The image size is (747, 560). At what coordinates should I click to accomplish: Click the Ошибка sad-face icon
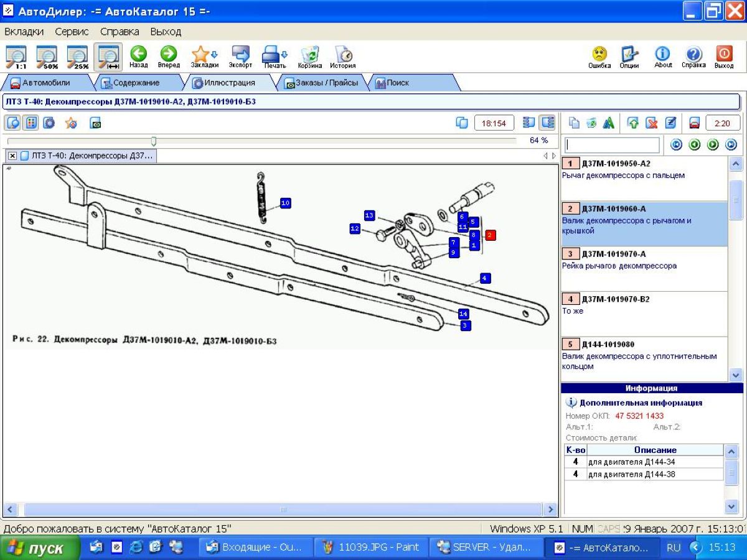coord(599,54)
